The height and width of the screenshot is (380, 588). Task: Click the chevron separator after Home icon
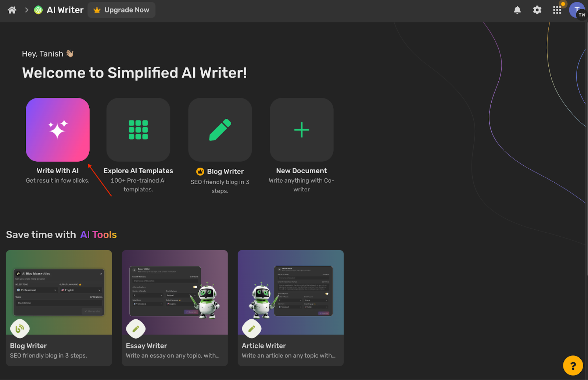26,10
